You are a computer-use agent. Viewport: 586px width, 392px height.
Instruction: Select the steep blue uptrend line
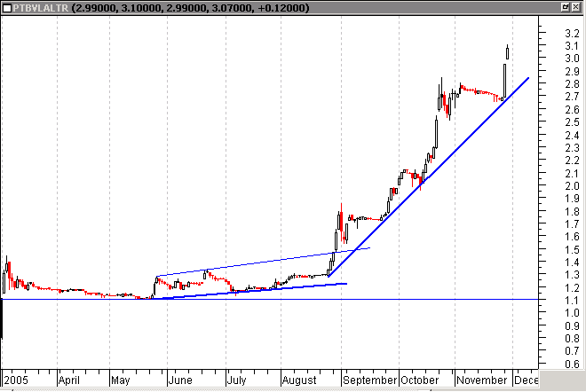pos(428,177)
